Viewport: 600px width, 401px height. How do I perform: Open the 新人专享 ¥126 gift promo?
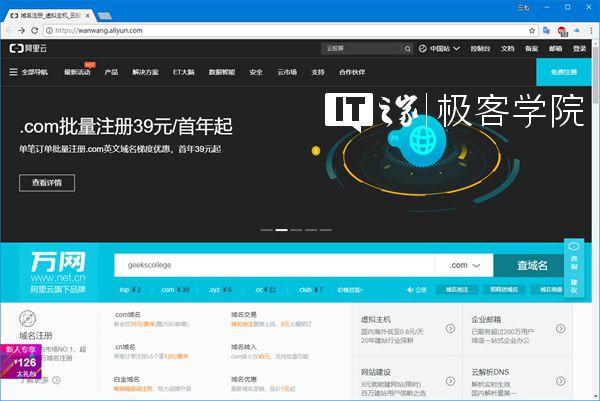pos(21,361)
